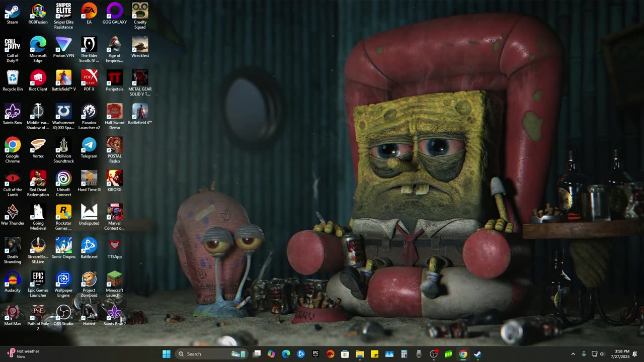
Task: Select the OBS Studio desktop shortcut
Action: [x=63, y=315]
